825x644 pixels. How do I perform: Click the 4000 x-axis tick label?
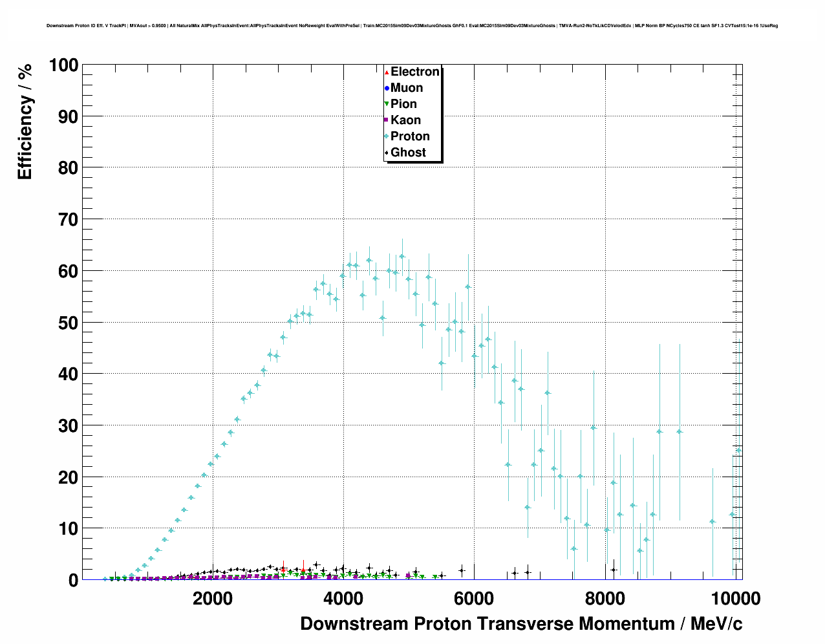coord(343,599)
